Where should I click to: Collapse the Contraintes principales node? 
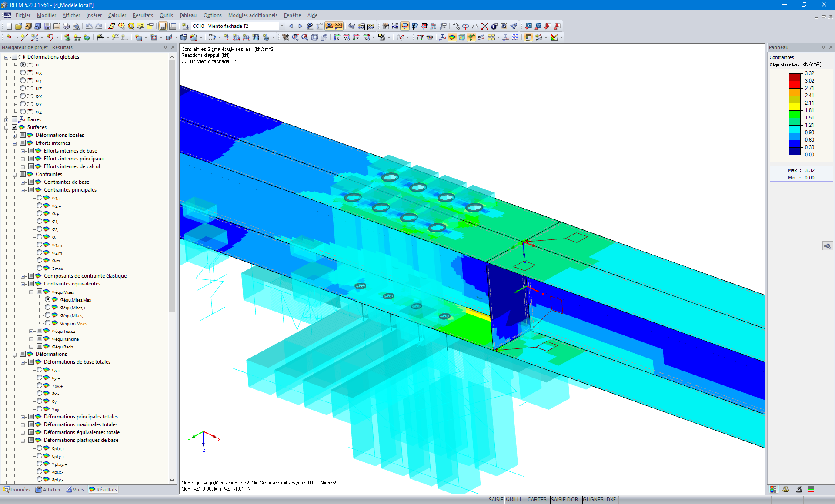23,190
